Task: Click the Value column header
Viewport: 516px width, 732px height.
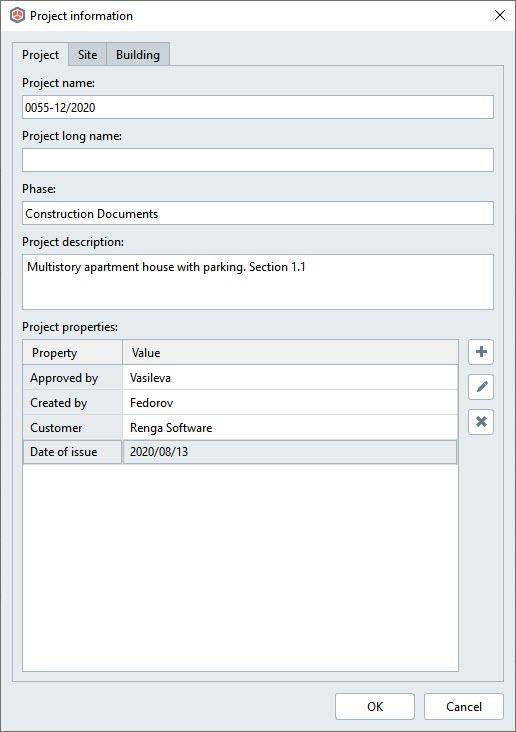Action: pos(290,352)
